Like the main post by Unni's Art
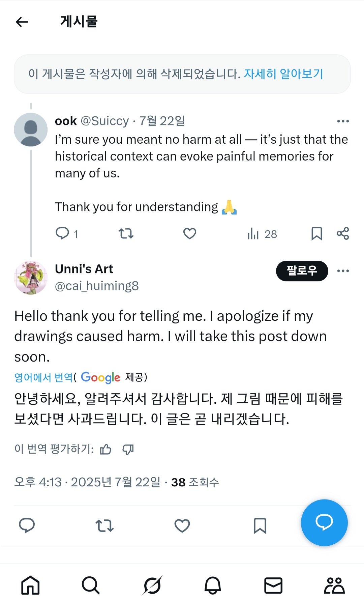Viewport: 364px width, 601px height. click(x=182, y=525)
